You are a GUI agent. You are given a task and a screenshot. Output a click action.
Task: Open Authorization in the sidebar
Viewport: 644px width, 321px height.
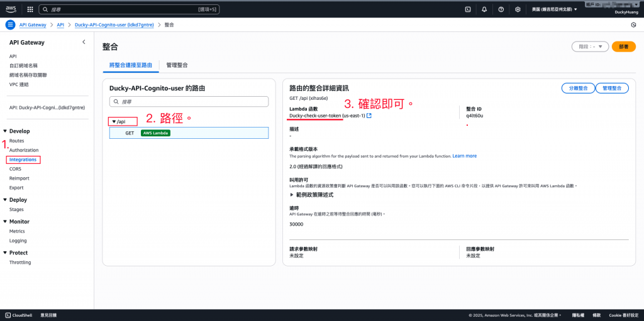[x=24, y=150]
